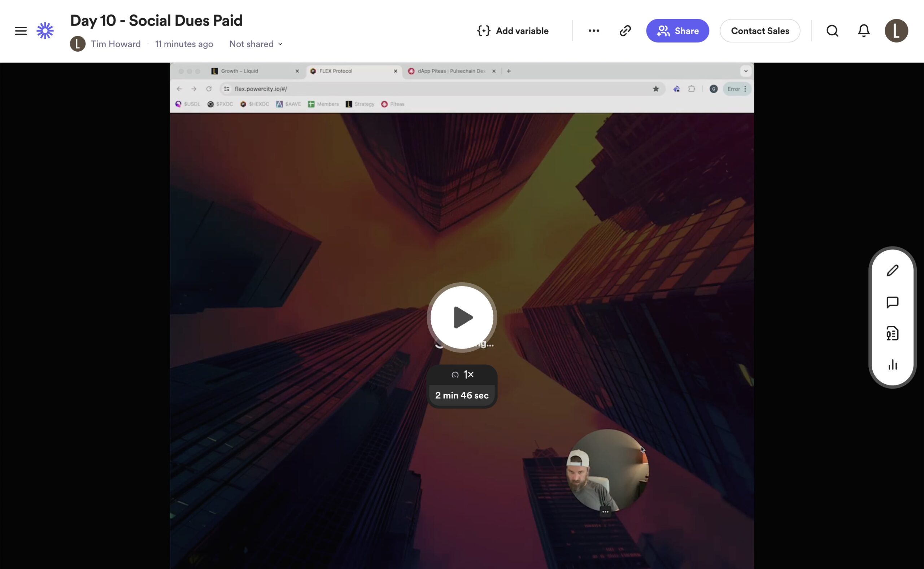Play the video
The height and width of the screenshot is (569, 924).
[x=462, y=317]
